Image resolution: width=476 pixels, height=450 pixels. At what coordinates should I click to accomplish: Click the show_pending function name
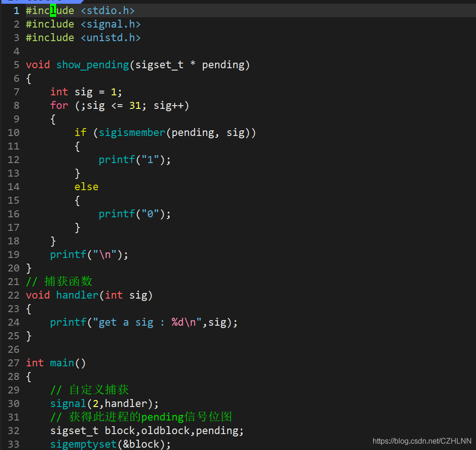pos(93,65)
